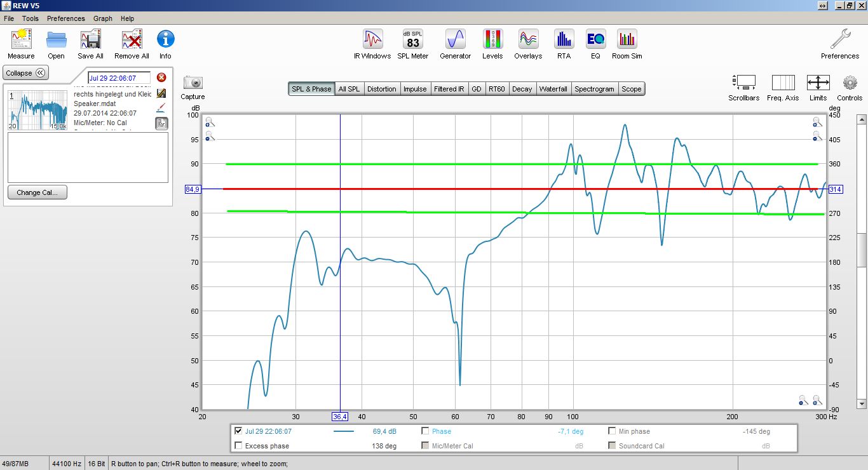This screenshot has width=868, height=470.
Task: Switch to the All SPL tab
Action: (349, 89)
